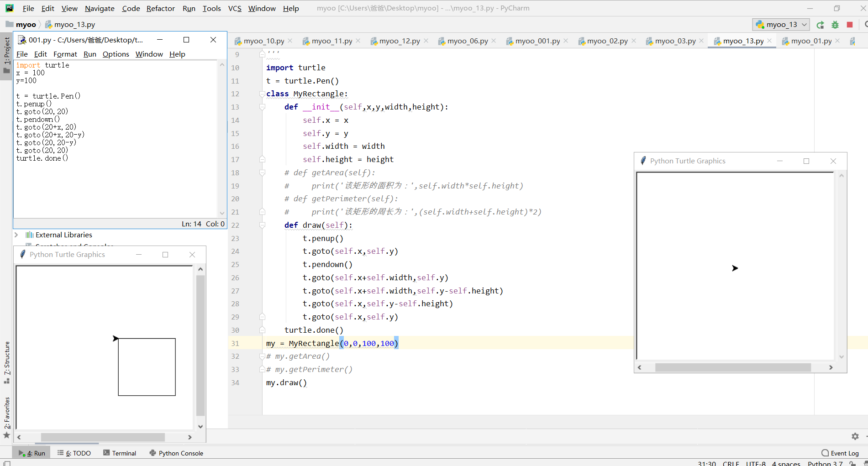Place cursor in line 31 MyRectangle code

[332, 343]
